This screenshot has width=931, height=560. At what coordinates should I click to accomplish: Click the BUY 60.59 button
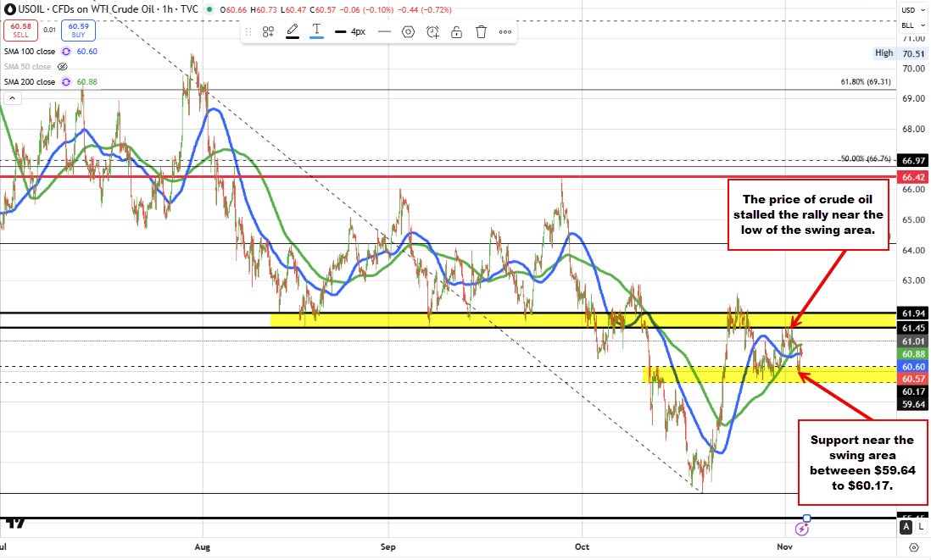point(77,30)
